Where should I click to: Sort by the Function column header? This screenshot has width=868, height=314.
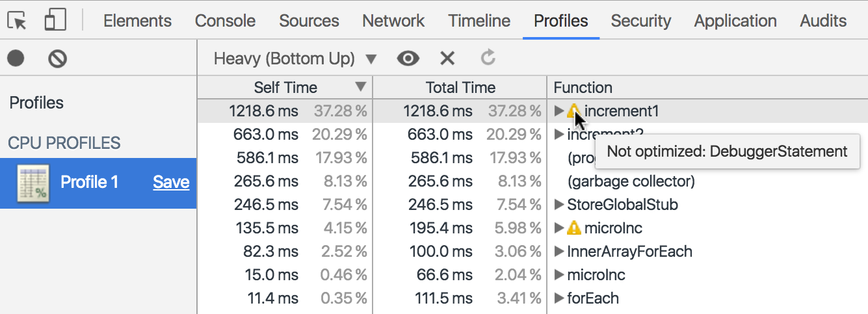(708, 87)
